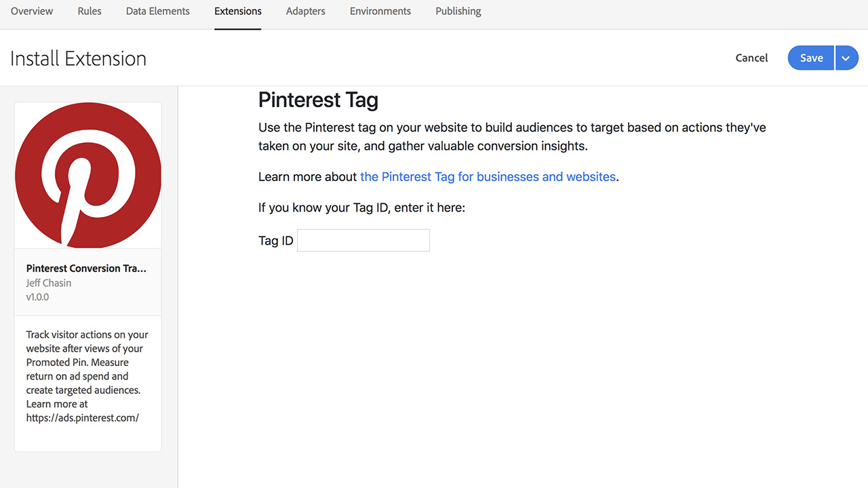868x488 pixels.
Task: Switch to the Overview tab
Action: click(x=32, y=12)
